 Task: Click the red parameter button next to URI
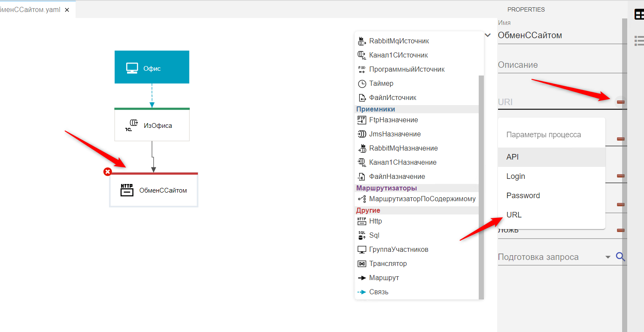tap(620, 102)
